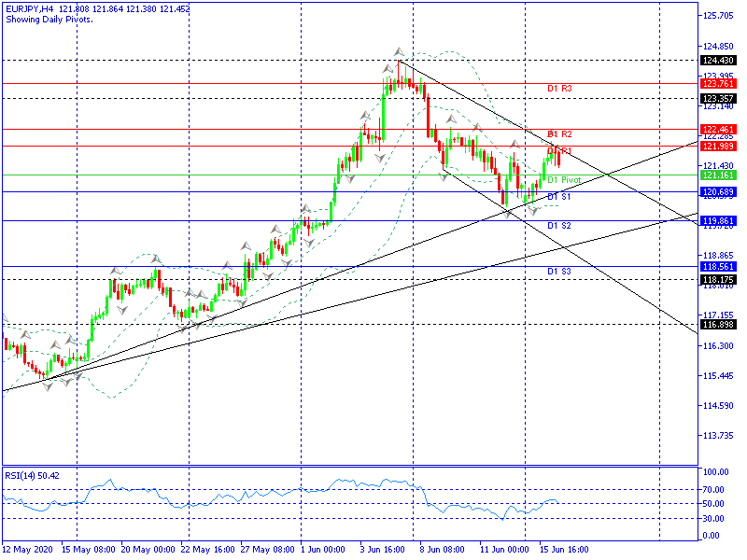The height and width of the screenshot is (560, 747).
Task: Select the blue 119.861 price tag
Action: (716, 221)
